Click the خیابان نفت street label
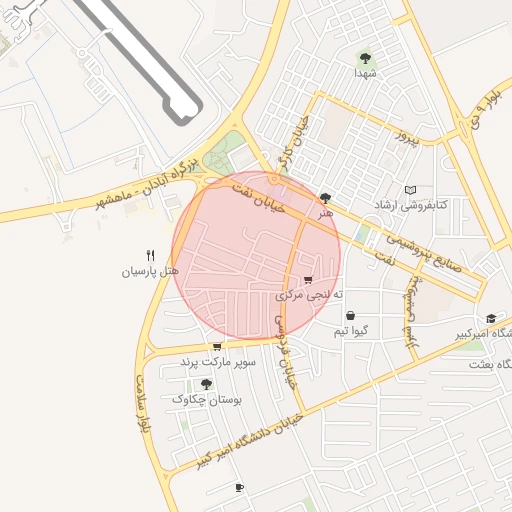This screenshot has height=512, width=512. [x=259, y=198]
